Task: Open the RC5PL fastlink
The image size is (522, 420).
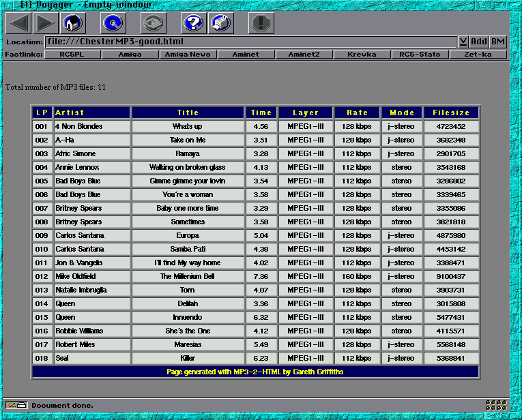Action: 72,54
